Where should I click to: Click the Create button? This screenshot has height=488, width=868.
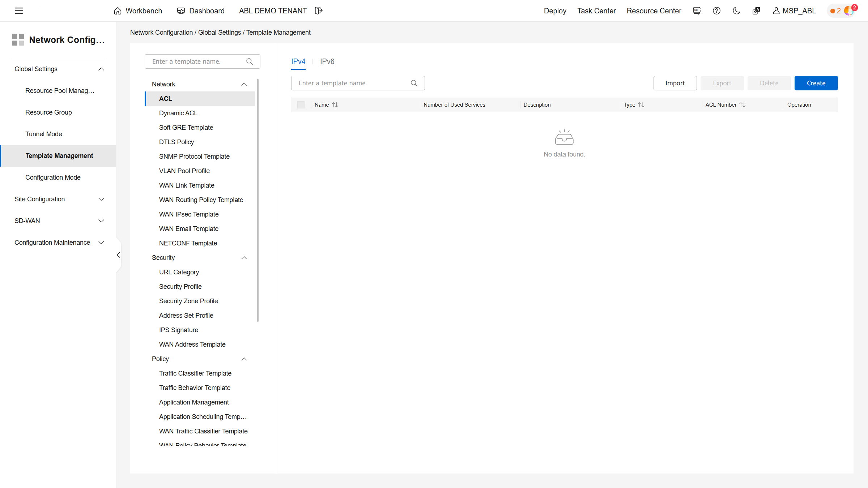pos(816,83)
